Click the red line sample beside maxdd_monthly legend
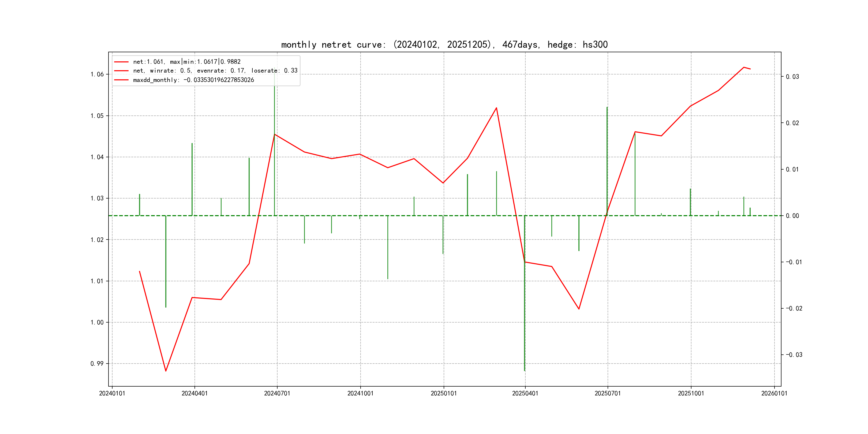Image resolution: width=868 pixels, height=434 pixels. point(121,80)
